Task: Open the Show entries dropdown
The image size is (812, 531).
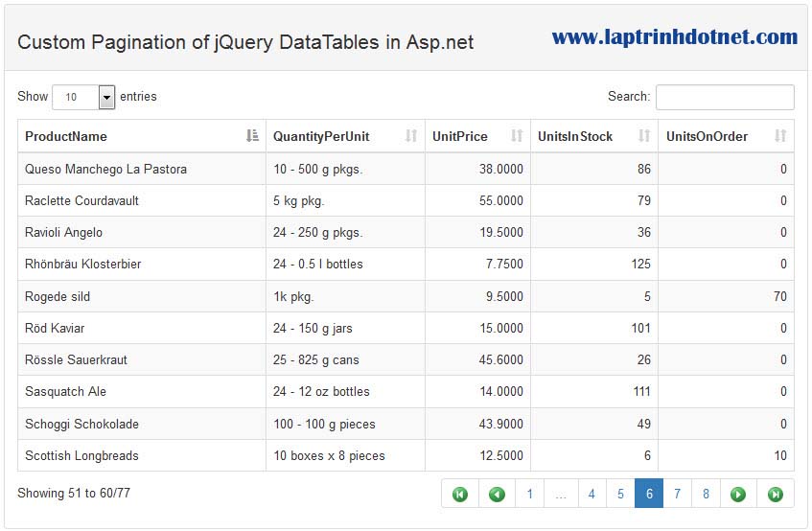Action: click(83, 97)
